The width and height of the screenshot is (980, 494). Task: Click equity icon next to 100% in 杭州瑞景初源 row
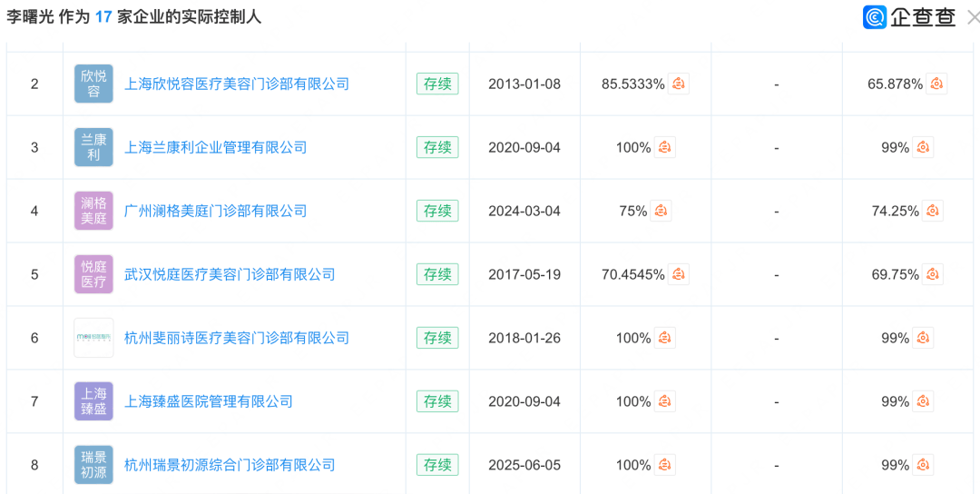[x=665, y=465]
